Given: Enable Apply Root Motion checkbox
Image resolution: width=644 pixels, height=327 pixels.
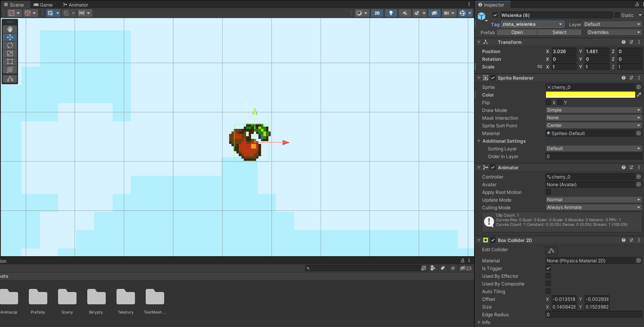Looking at the screenshot, I should tap(548, 192).
